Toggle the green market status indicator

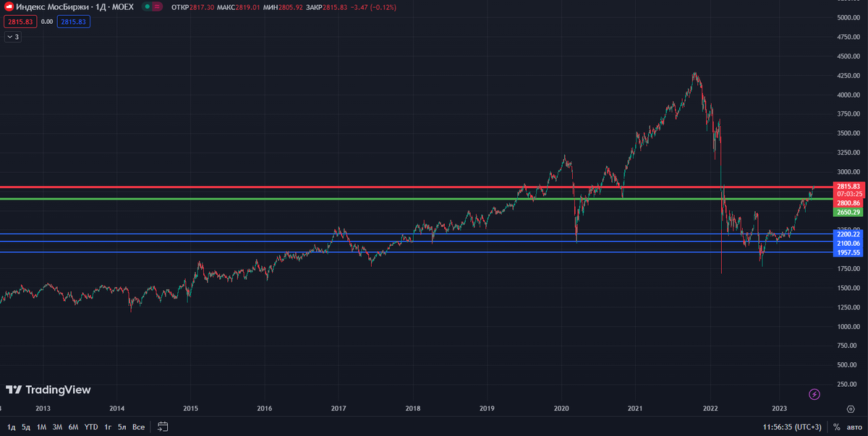click(148, 7)
